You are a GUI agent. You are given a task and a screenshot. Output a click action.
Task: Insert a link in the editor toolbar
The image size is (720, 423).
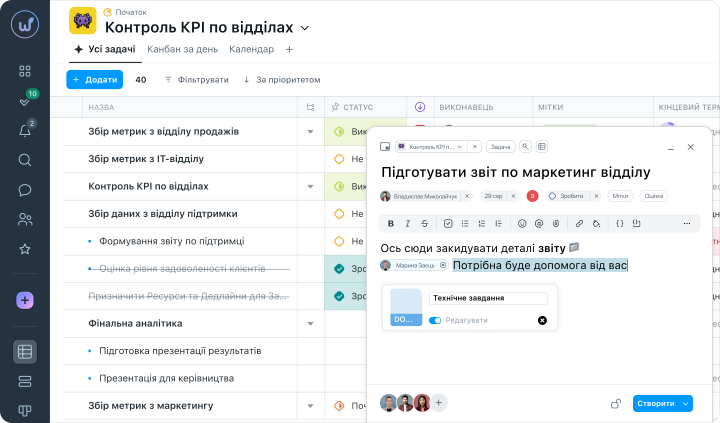click(x=579, y=223)
